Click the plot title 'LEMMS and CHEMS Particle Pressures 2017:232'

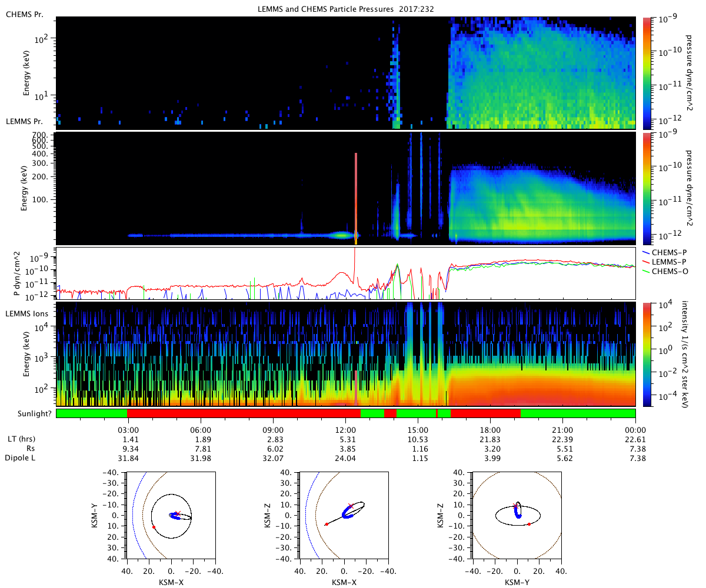tap(346, 9)
